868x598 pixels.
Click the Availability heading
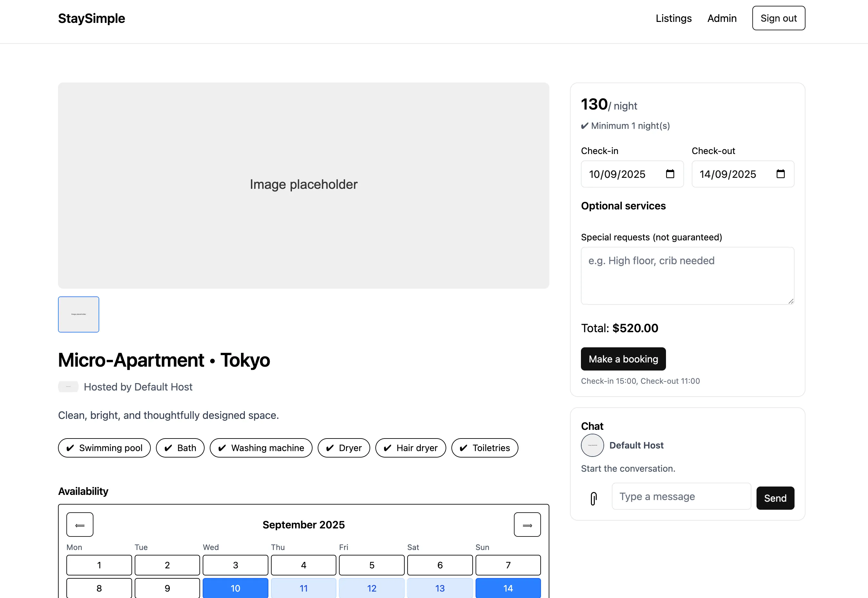click(83, 491)
